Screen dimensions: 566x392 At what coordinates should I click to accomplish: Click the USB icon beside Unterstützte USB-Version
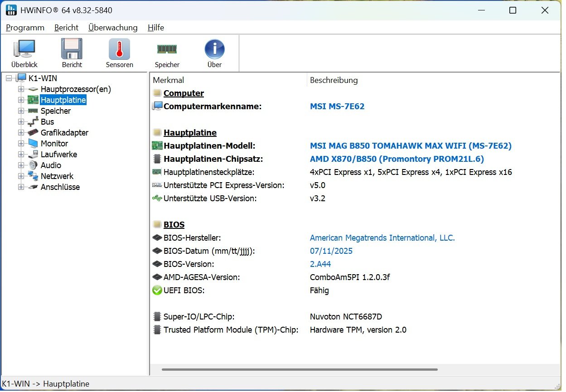[157, 198]
